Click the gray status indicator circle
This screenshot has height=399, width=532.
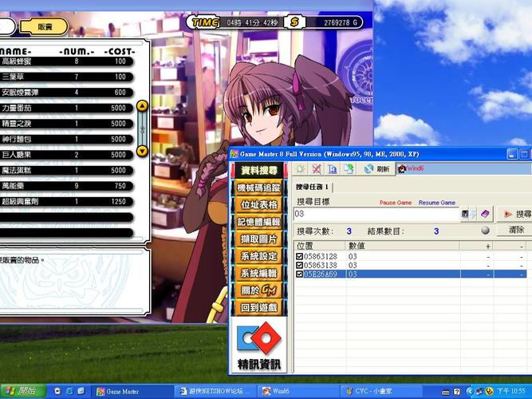tap(486, 231)
